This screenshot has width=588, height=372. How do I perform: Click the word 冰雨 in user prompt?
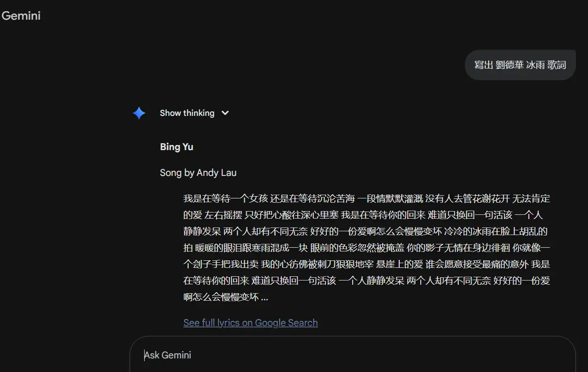point(535,65)
